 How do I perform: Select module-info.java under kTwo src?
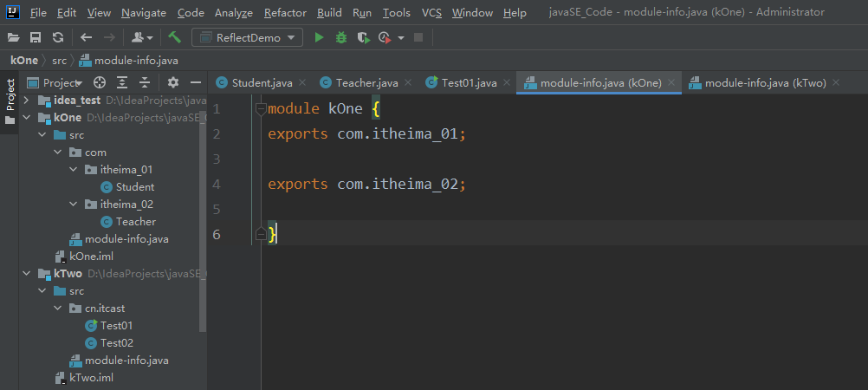click(x=126, y=360)
